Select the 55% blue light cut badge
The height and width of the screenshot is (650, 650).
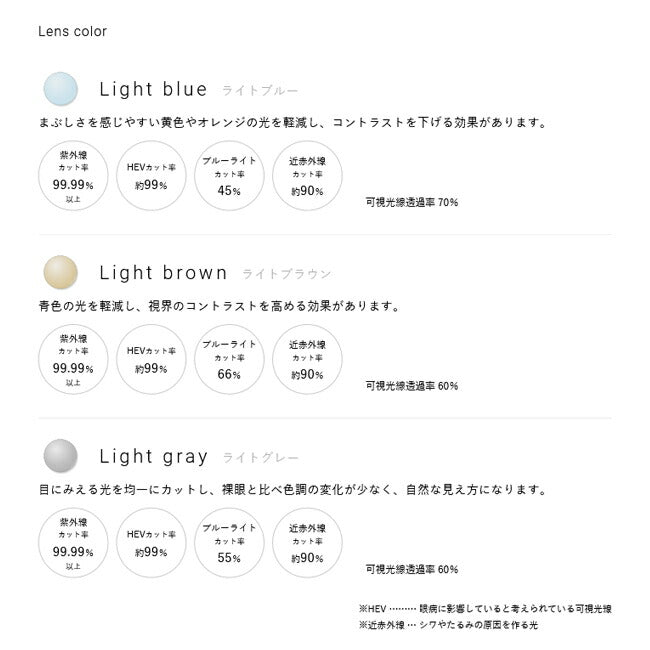click(x=229, y=543)
